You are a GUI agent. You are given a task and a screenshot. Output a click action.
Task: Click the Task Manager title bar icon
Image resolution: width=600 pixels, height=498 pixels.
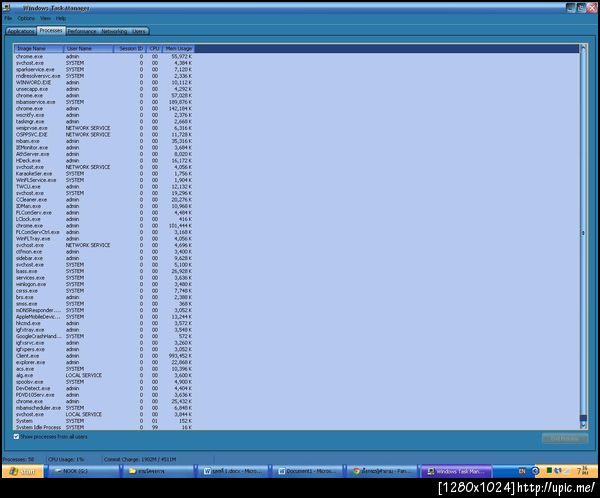coord(7,7)
